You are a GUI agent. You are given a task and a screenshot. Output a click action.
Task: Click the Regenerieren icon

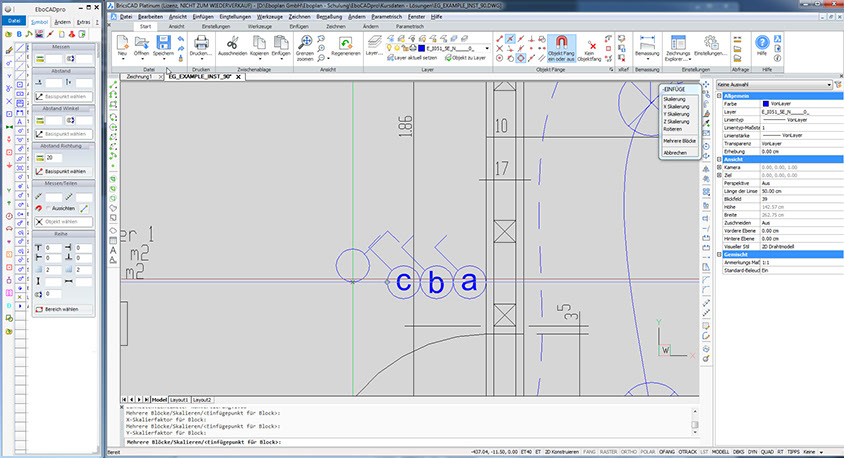coord(345,44)
